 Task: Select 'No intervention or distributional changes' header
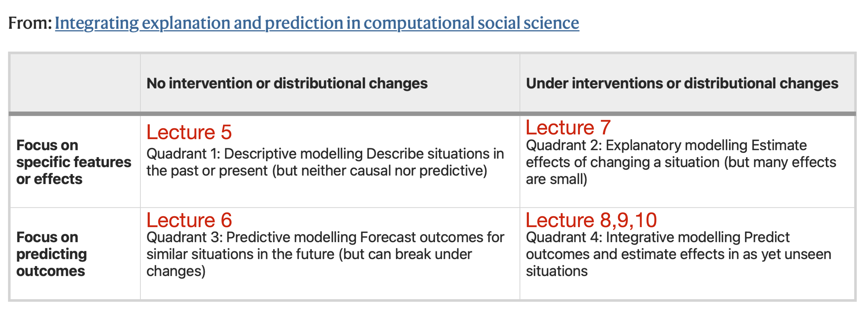[x=287, y=83]
